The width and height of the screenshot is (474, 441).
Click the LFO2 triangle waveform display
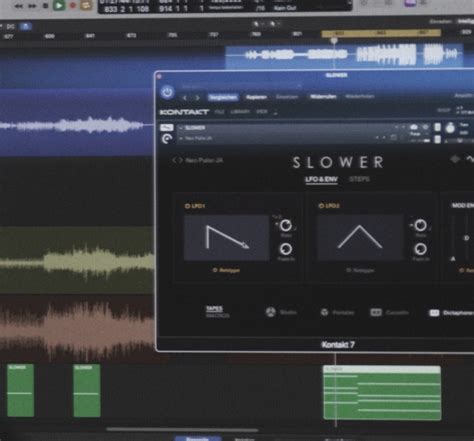point(360,237)
